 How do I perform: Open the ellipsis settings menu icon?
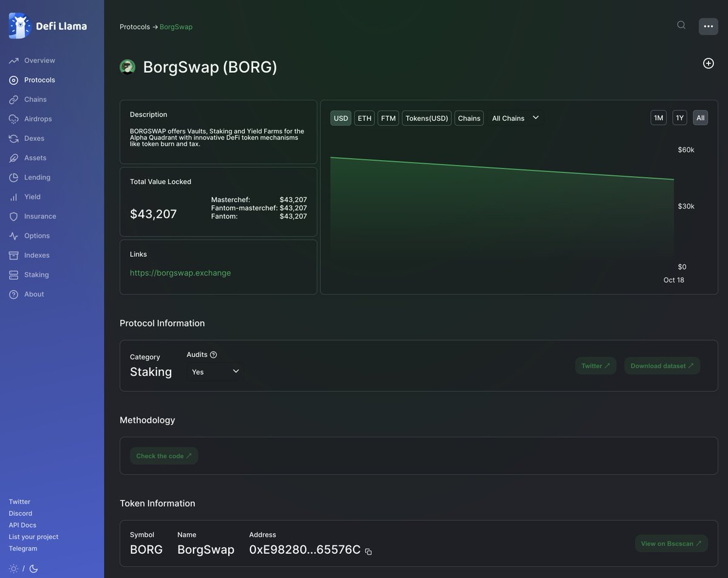[x=708, y=26]
